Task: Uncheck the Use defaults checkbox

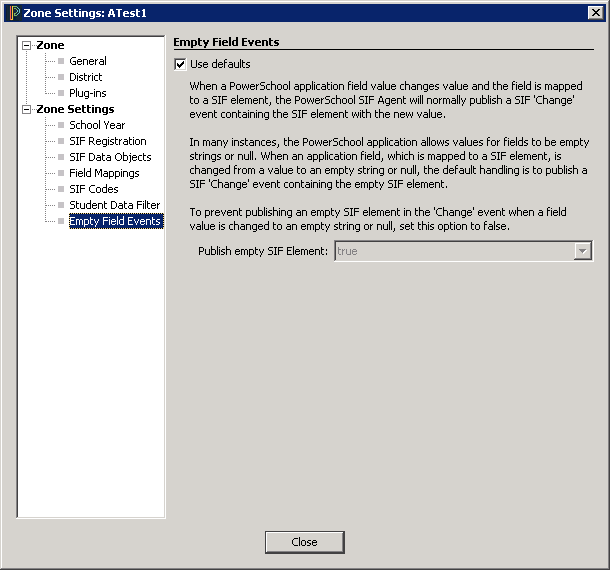Action: pyautogui.click(x=180, y=64)
